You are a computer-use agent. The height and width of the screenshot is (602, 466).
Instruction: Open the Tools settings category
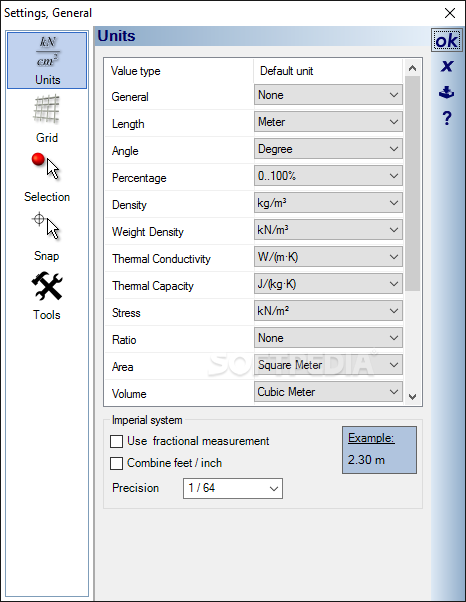click(47, 296)
